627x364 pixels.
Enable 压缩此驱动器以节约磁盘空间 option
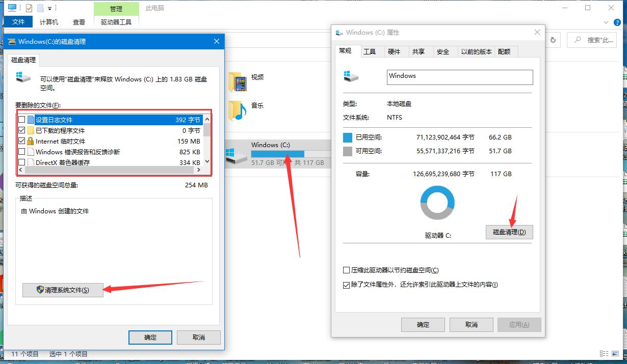[346, 270]
